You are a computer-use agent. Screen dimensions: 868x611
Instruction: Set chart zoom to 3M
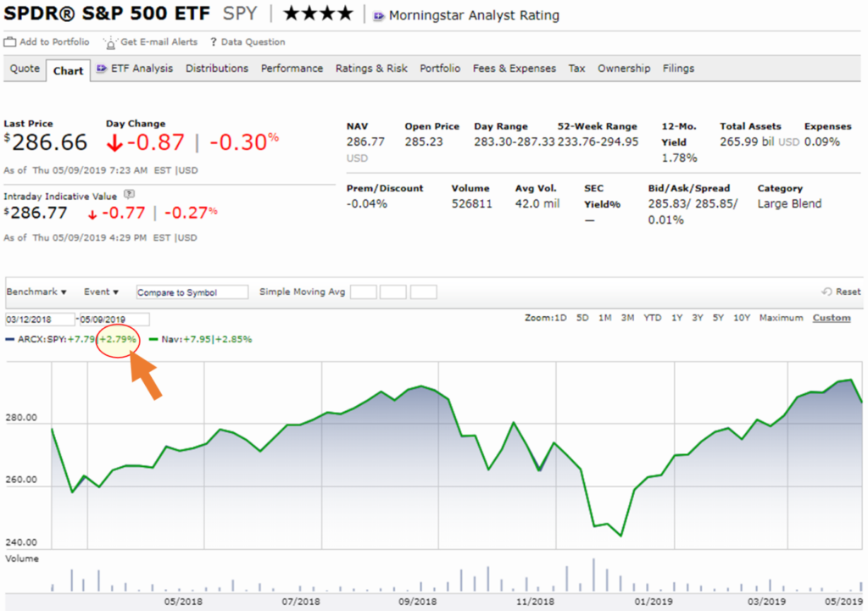coord(627,318)
